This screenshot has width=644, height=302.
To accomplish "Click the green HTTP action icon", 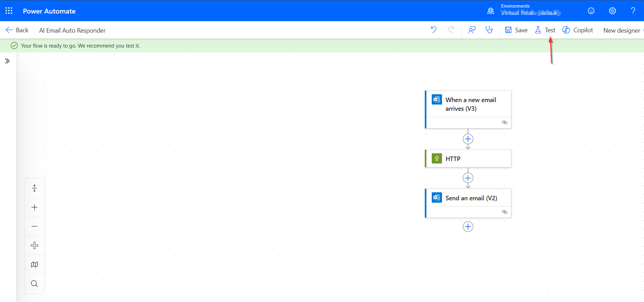I will tap(437, 158).
